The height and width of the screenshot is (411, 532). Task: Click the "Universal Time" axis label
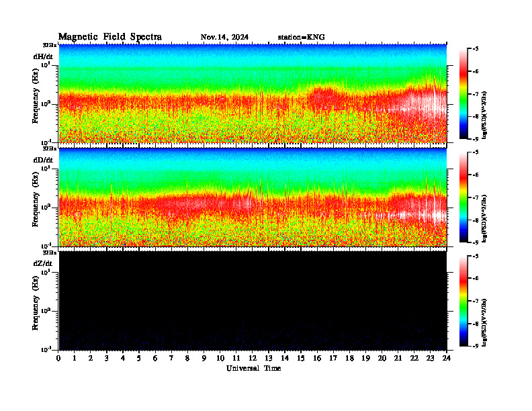(253, 368)
